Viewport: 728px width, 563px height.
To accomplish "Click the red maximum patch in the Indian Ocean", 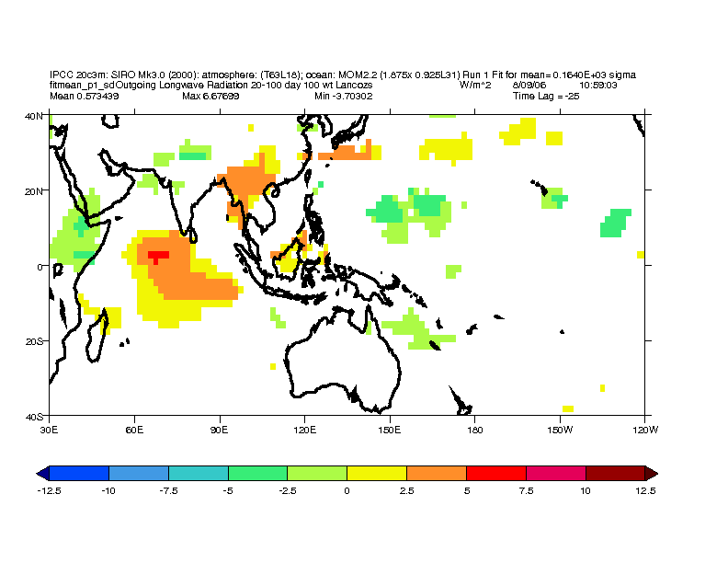I will click(158, 256).
